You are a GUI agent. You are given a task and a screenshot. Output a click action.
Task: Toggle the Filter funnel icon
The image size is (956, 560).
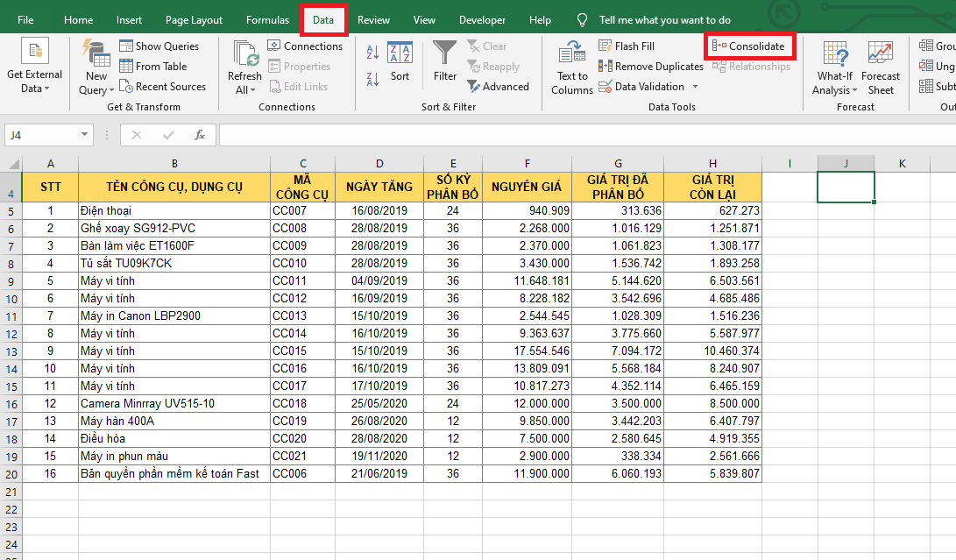point(445,54)
